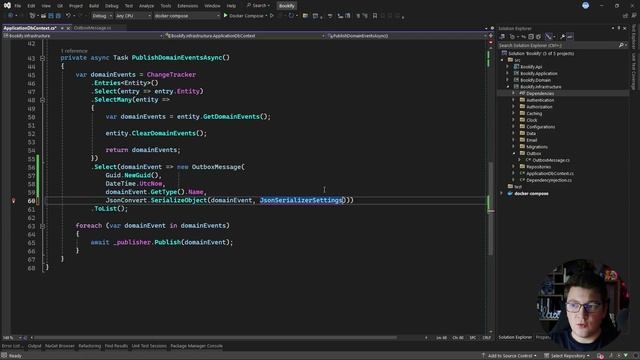Click the Bookify solution name button

click(x=287, y=6)
